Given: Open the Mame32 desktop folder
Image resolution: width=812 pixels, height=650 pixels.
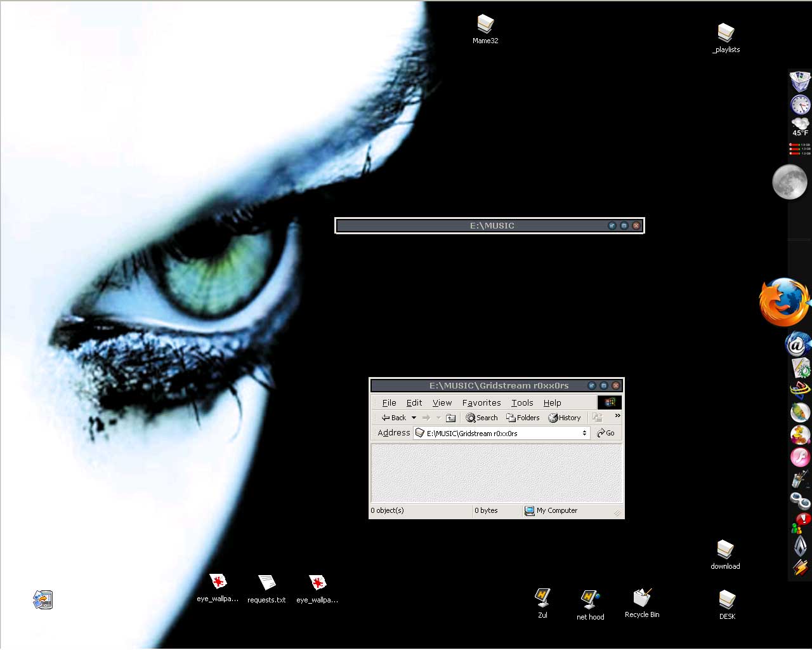Looking at the screenshot, I should (x=485, y=29).
